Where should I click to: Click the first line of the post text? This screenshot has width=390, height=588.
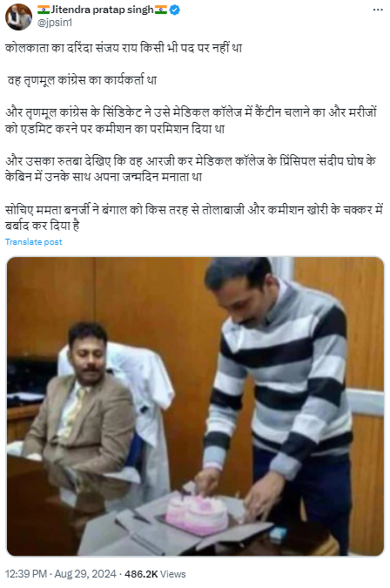[x=124, y=48]
